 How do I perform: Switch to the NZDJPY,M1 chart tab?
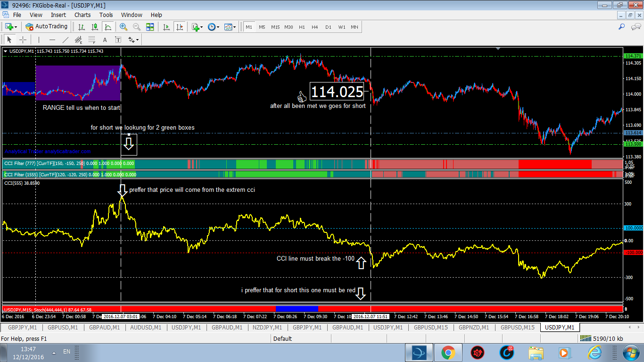[x=267, y=327]
